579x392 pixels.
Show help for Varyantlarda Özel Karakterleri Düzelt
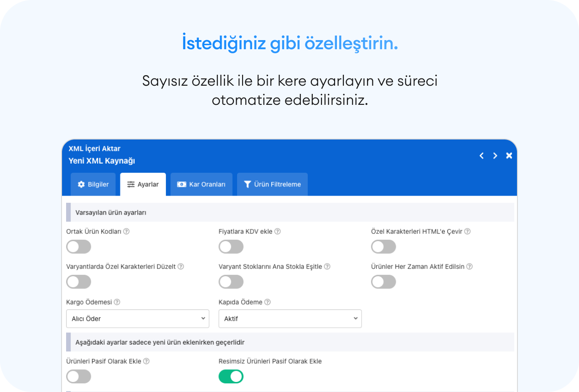tap(181, 267)
